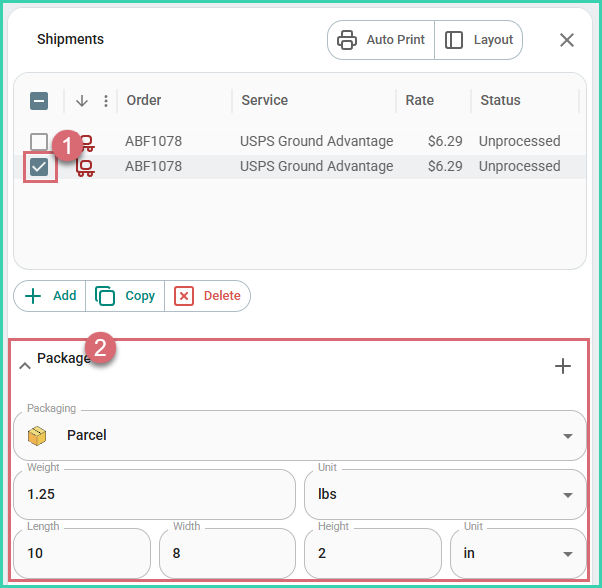Open the dimension Unit dropdown showing in
Image resolution: width=602 pixels, height=588 pixels.
coord(518,553)
